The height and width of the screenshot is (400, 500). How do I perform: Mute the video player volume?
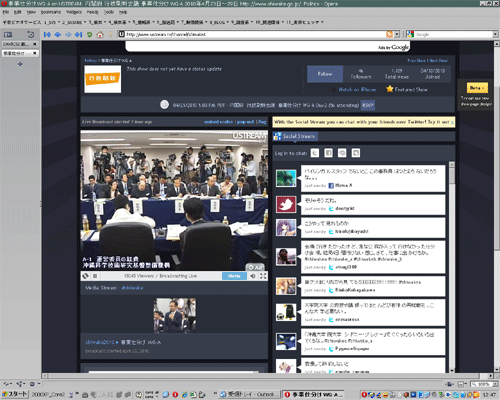click(x=253, y=276)
